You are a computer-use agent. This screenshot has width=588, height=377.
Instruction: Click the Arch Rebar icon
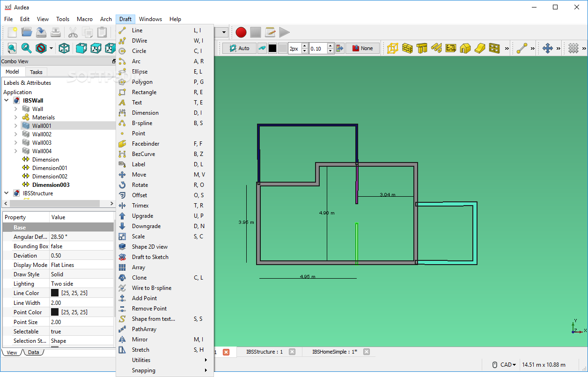[x=436, y=48]
